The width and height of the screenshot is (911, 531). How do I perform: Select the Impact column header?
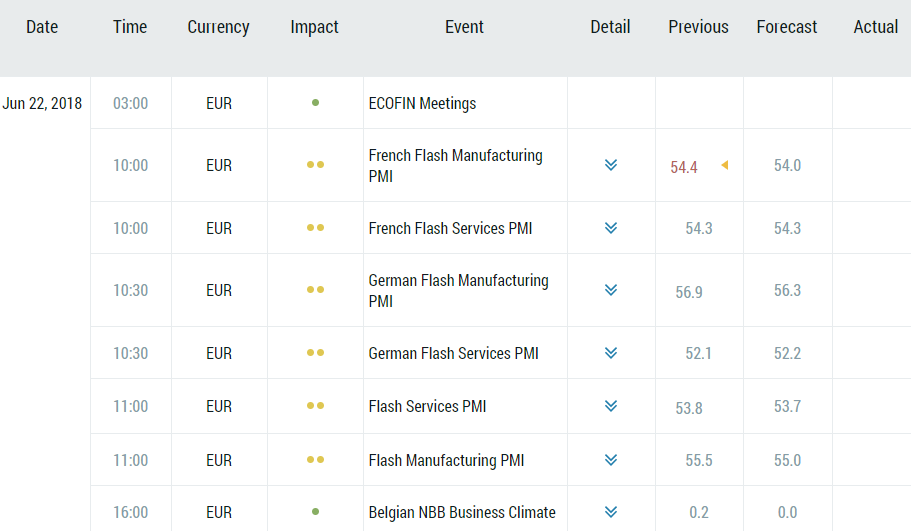[x=314, y=27]
